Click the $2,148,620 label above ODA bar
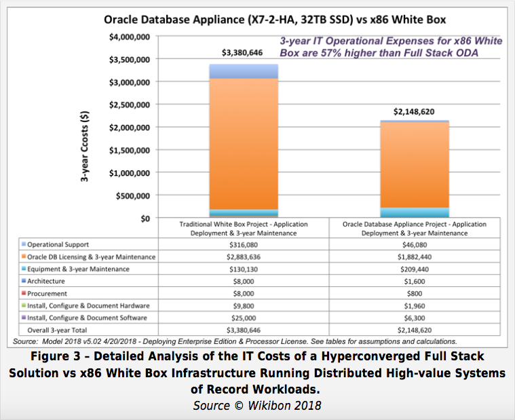The image size is (515, 420). click(x=414, y=112)
